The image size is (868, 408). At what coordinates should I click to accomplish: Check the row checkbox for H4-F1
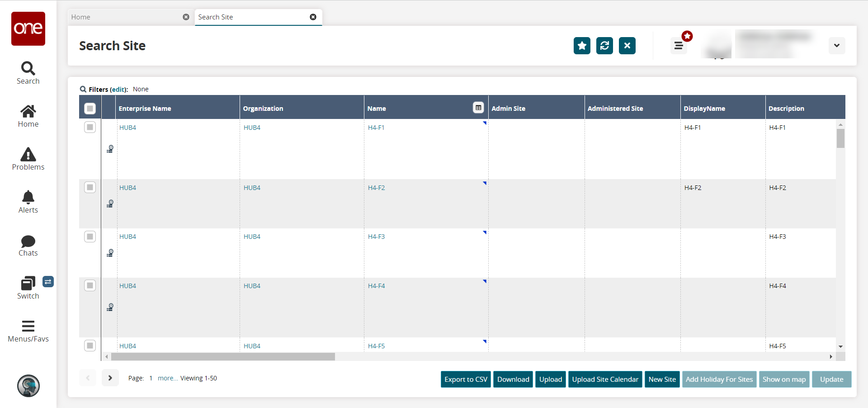[x=90, y=128]
